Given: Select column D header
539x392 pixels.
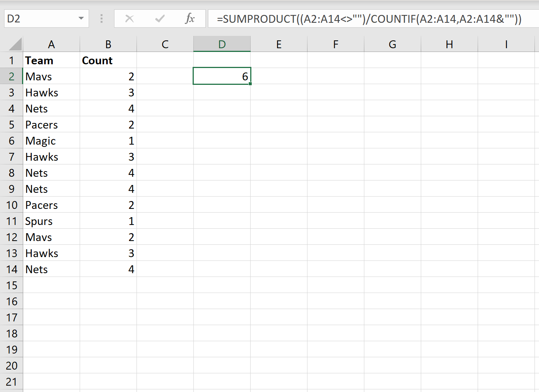Looking at the screenshot, I should (222, 44).
